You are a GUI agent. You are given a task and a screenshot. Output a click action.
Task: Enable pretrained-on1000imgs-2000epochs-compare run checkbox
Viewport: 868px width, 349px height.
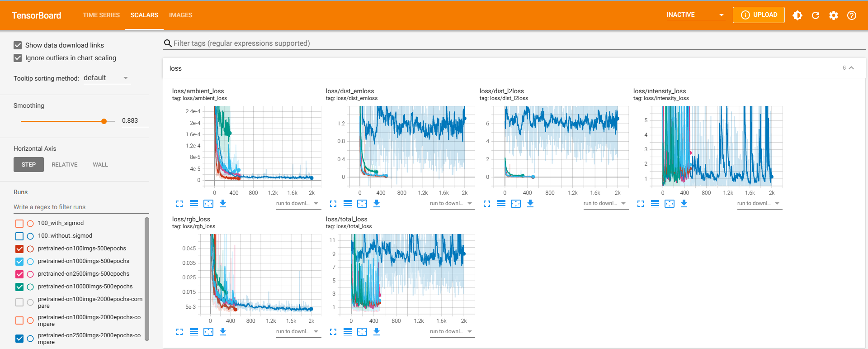(x=19, y=320)
